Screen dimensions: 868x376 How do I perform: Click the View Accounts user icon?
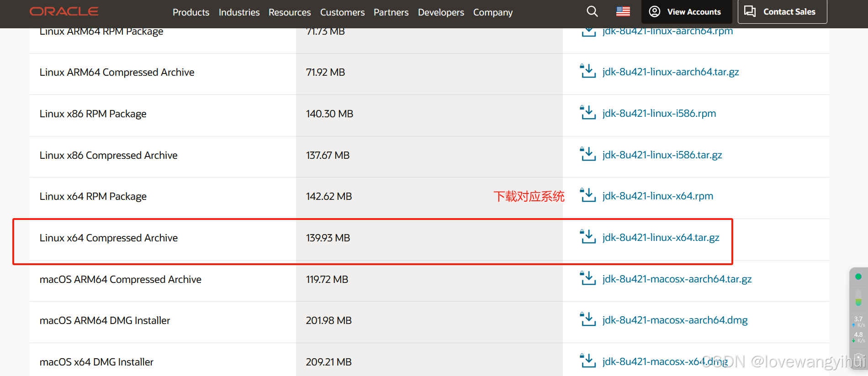click(x=655, y=11)
